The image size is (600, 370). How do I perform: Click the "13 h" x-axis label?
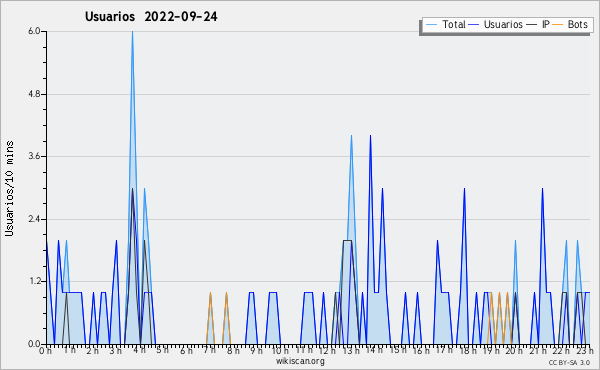(x=351, y=350)
